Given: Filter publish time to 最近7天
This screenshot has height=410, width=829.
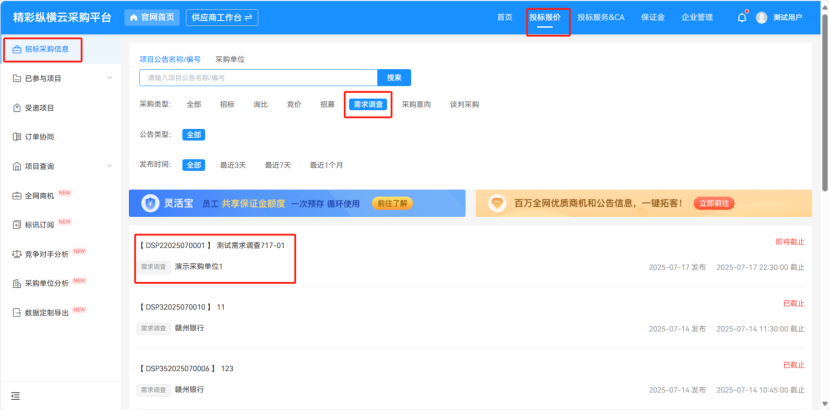Looking at the screenshot, I should [x=278, y=165].
